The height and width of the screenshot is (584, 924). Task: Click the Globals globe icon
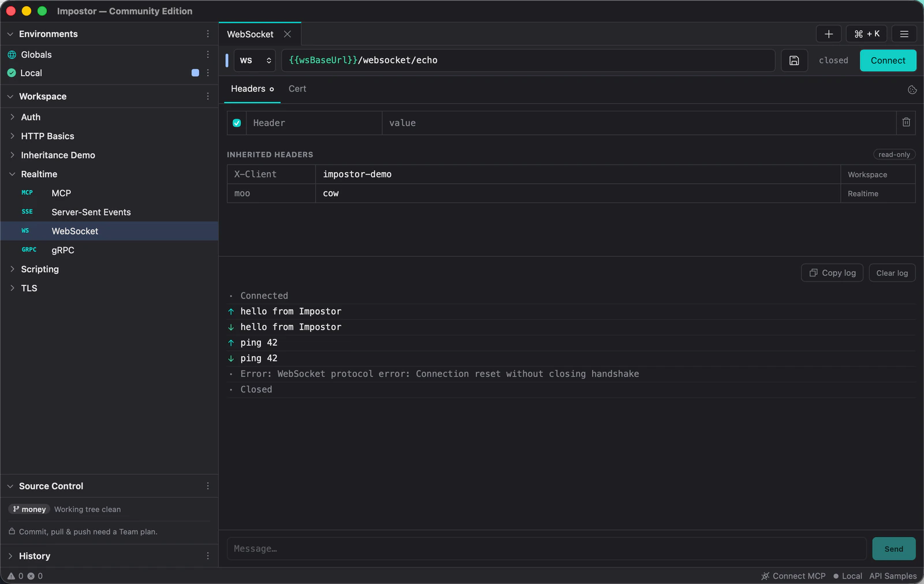(12, 55)
